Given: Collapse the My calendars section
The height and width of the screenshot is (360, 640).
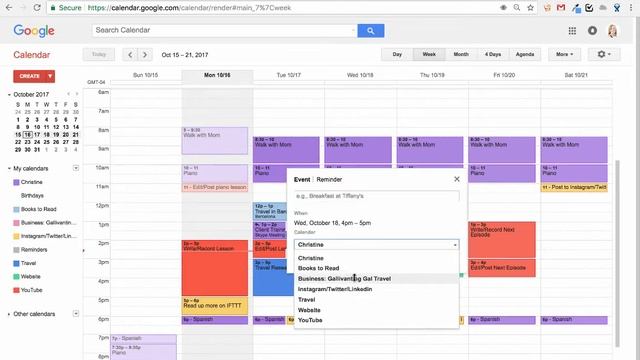Looking at the screenshot, I should tap(9, 169).
